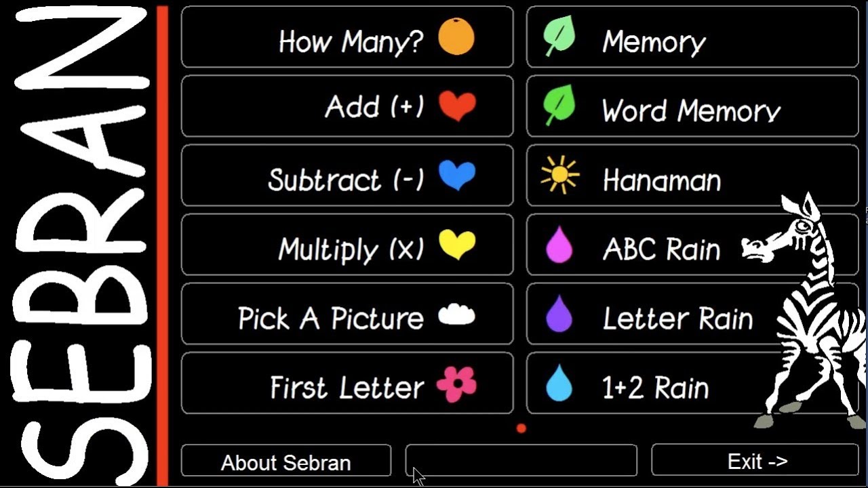Click the yellow sun Hangman icon
This screenshot has height=488, width=868.
click(559, 175)
